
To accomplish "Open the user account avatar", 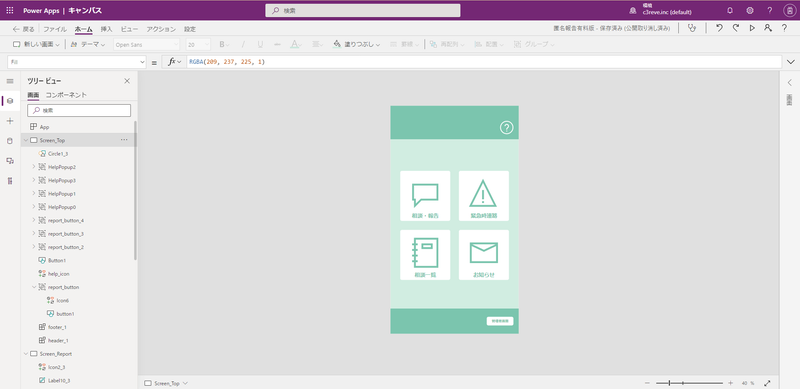I will point(789,10).
